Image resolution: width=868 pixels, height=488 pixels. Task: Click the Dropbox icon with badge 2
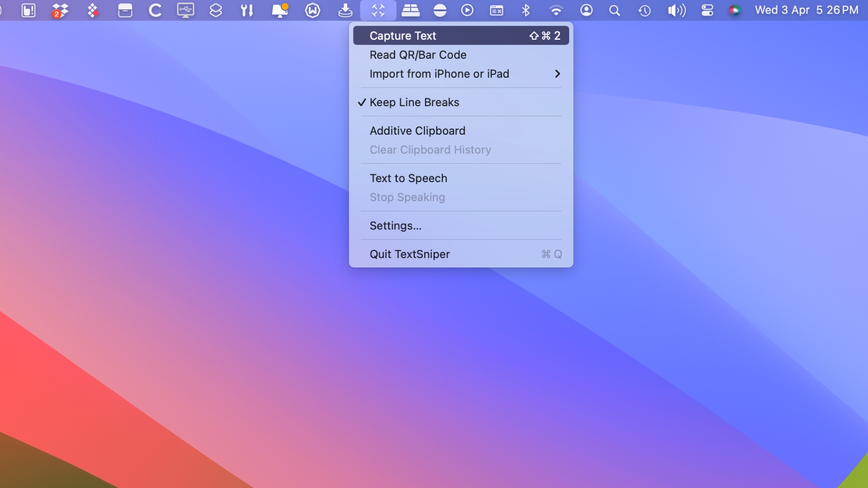59,10
